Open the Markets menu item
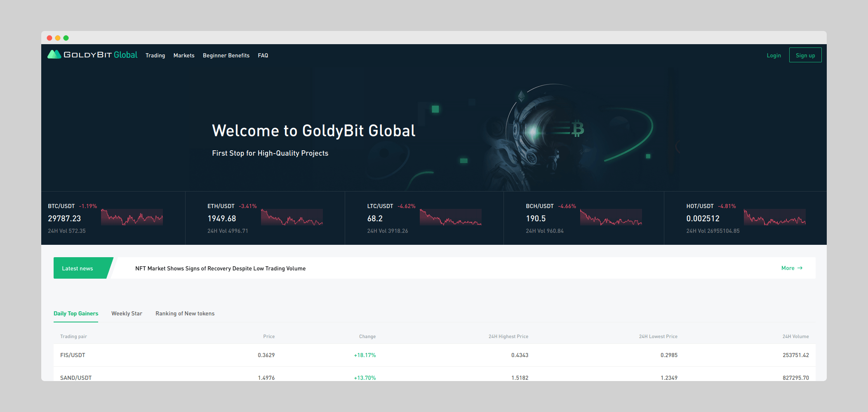Screen dimensions: 868x412 [x=184, y=56]
